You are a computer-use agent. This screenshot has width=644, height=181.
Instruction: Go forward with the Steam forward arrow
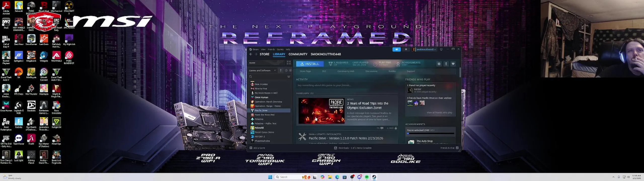point(256,54)
